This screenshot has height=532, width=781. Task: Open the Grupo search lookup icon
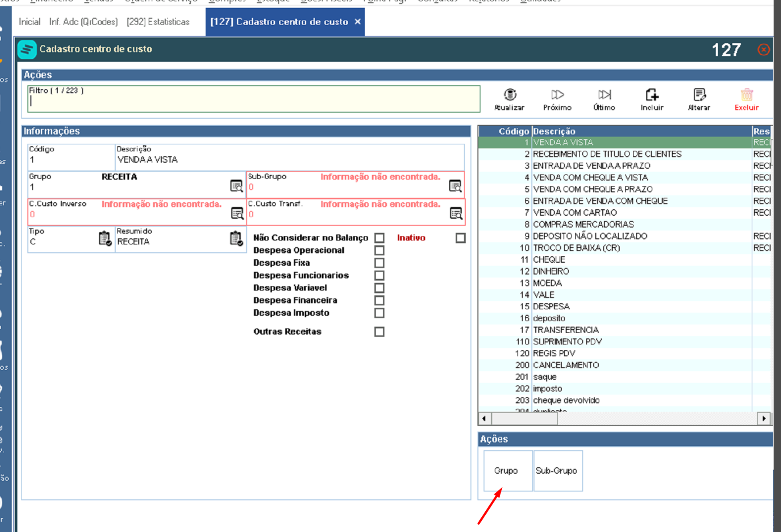[237, 186]
